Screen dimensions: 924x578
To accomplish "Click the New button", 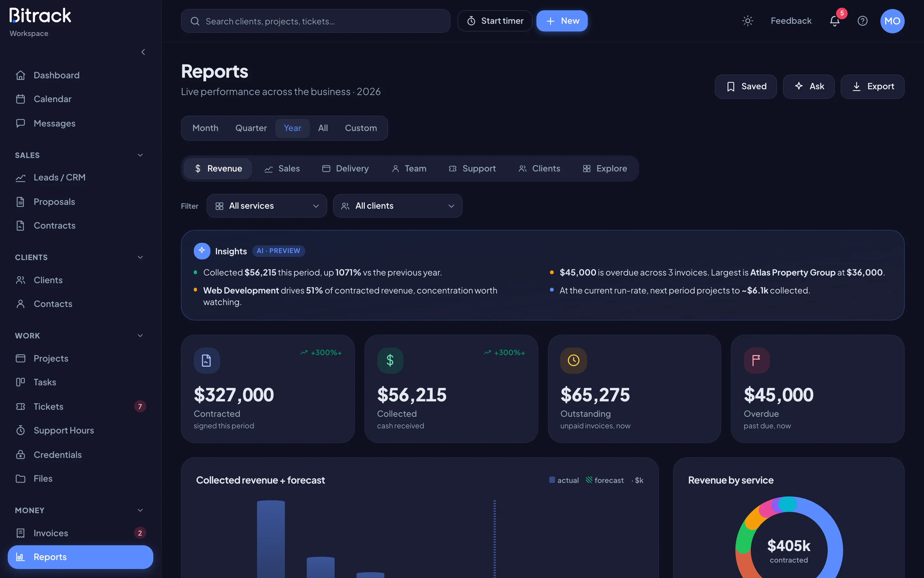I will 562,21.
